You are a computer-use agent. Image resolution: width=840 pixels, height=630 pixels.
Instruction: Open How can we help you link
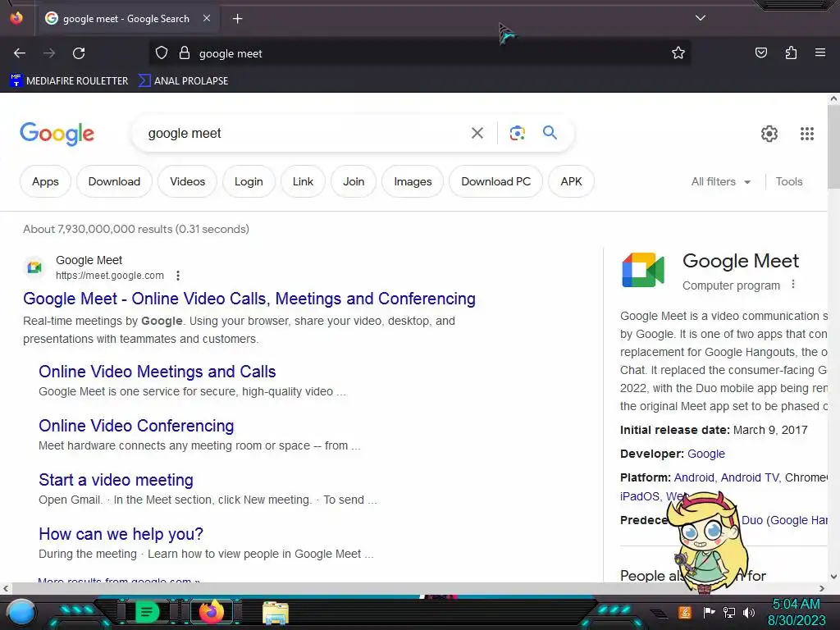click(121, 533)
